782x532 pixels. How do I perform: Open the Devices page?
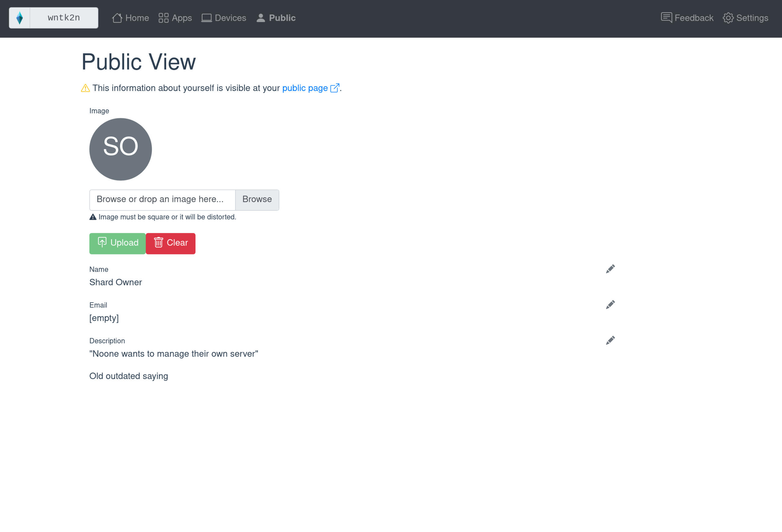[224, 18]
